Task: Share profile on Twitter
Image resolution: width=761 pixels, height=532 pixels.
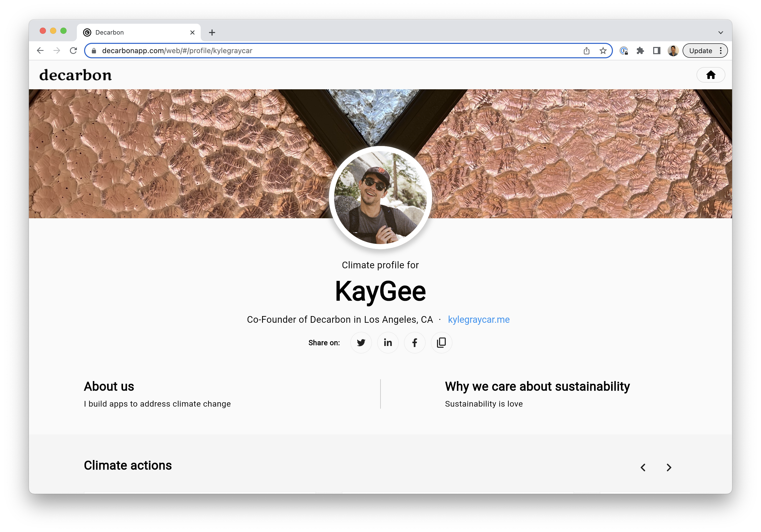Action: 361,342
